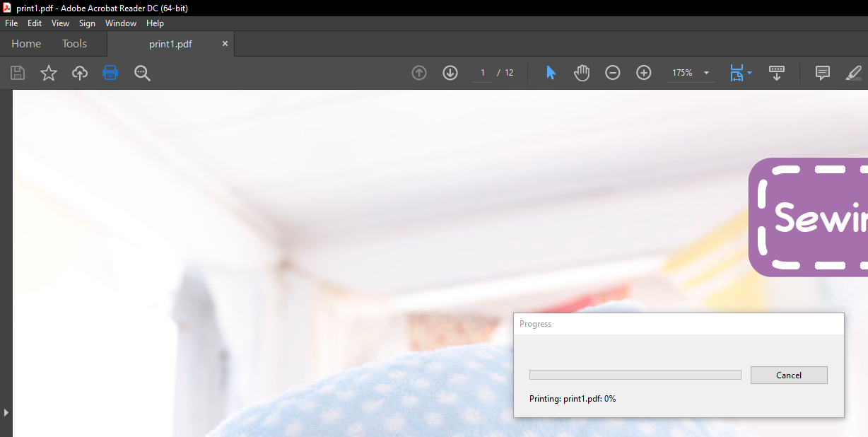Click the Zoom in icon
The height and width of the screenshot is (437, 868).
click(643, 72)
